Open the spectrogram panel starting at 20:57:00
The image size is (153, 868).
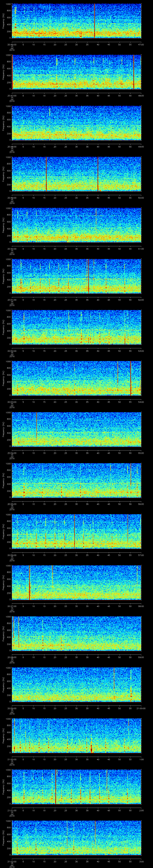coord(77,583)
